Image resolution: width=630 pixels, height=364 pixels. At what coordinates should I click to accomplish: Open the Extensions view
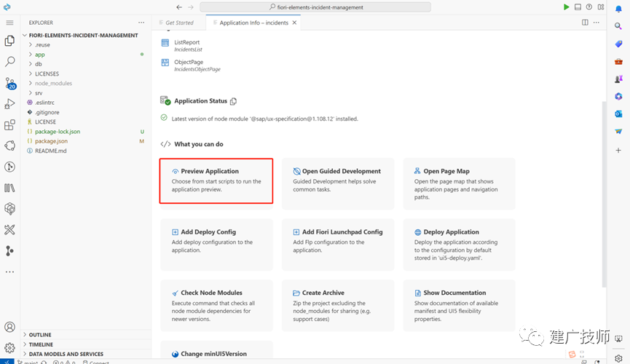point(9,124)
